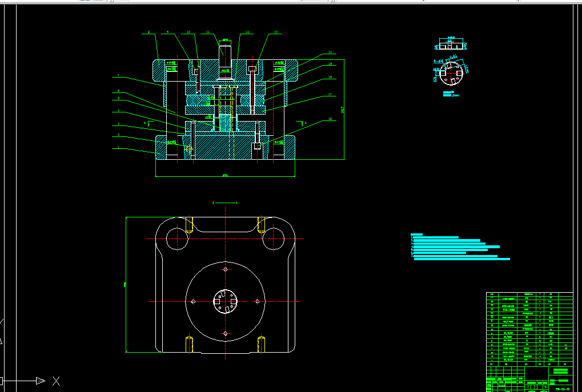Viewport: 582px width, 392px height.
Task: Select the right section arrow marker A
Action: 306,123
